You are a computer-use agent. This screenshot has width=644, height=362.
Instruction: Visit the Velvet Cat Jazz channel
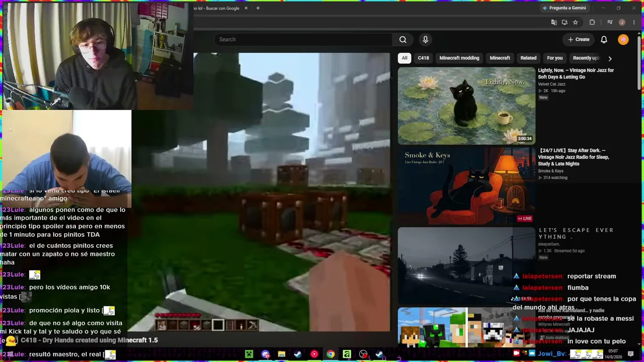[551, 84]
